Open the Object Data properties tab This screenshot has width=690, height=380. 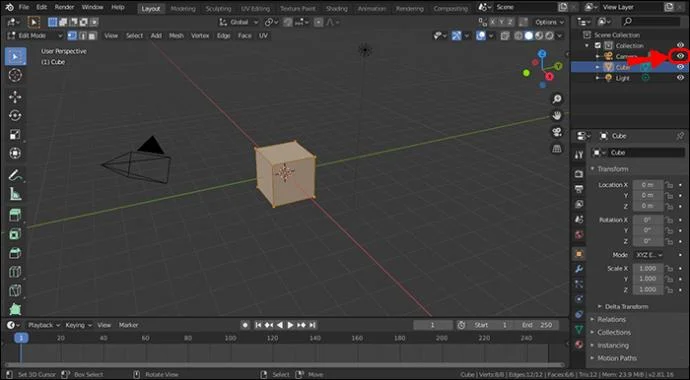(579, 329)
